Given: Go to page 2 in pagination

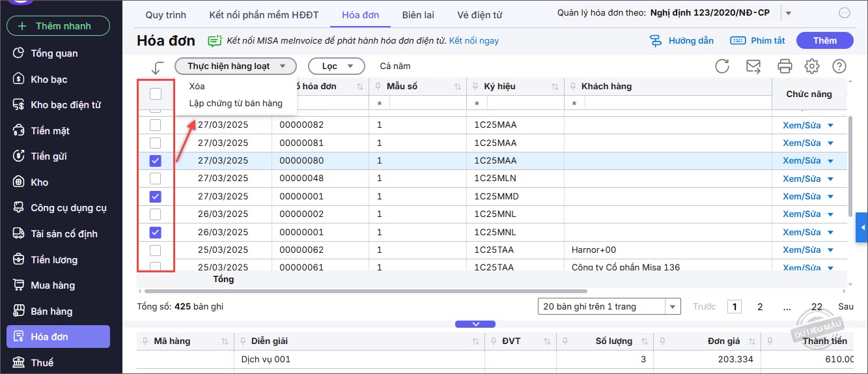Looking at the screenshot, I should click(760, 306).
